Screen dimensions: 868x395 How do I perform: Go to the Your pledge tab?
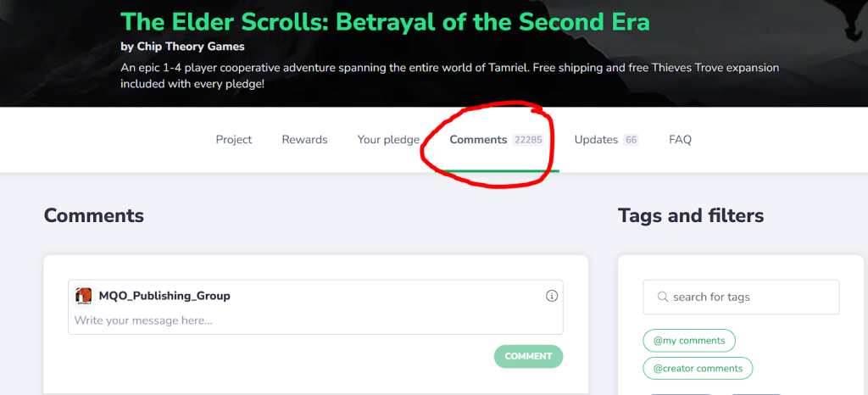pos(388,140)
